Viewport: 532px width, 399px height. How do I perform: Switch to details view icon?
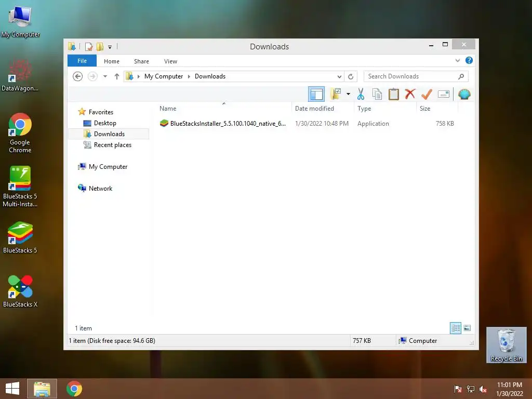click(456, 328)
